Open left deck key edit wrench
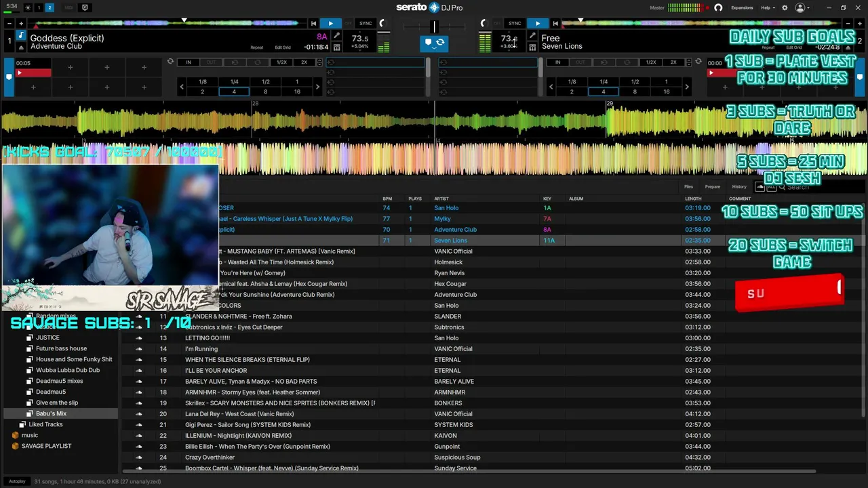Image resolution: width=868 pixels, height=488 pixels. pyautogui.click(x=337, y=37)
